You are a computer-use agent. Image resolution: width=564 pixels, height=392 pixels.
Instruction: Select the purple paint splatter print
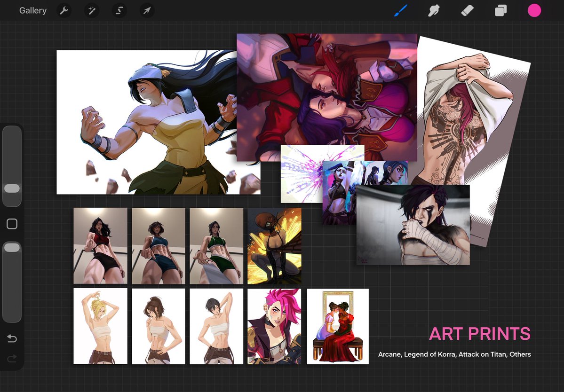click(302, 174)
